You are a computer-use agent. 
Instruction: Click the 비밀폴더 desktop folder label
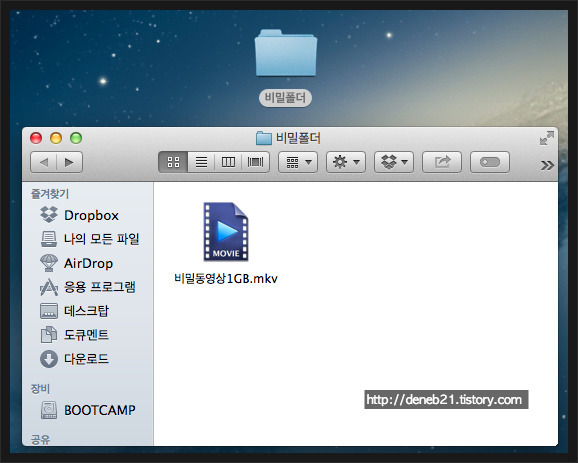[x=285, y=98]
